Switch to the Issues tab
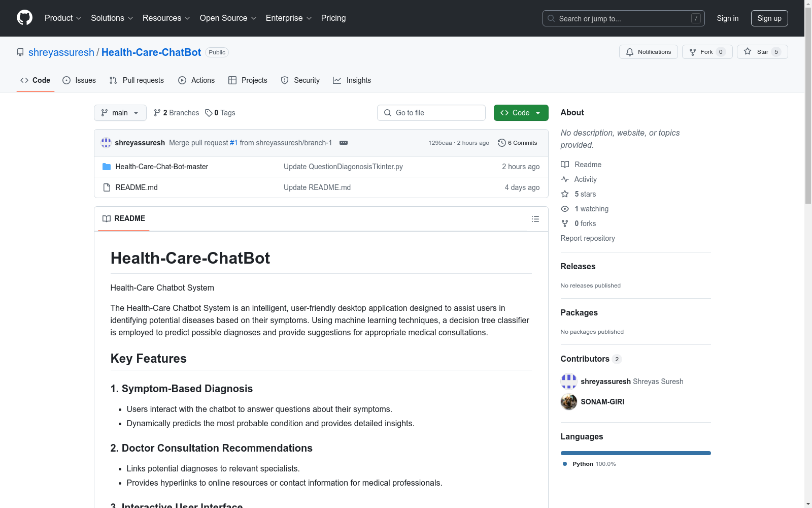 pos(79,80)
